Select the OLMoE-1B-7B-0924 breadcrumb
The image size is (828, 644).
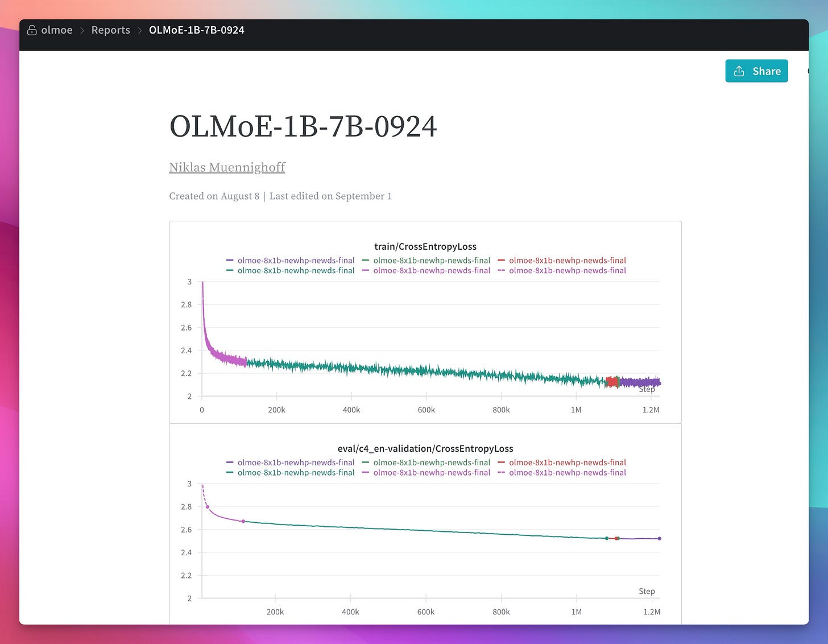[x=197, y=30]
